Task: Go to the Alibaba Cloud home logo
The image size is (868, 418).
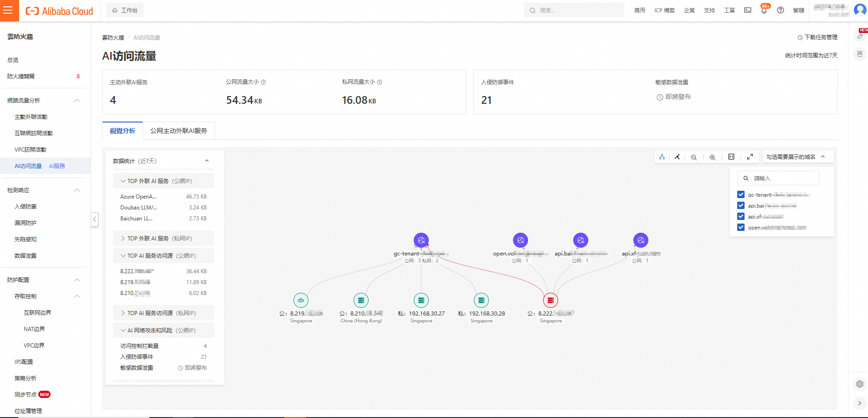Action: click(x=59, y=11)
